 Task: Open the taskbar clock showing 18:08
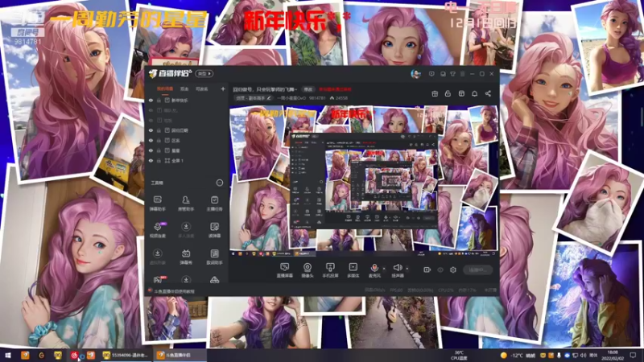[613, 356]
